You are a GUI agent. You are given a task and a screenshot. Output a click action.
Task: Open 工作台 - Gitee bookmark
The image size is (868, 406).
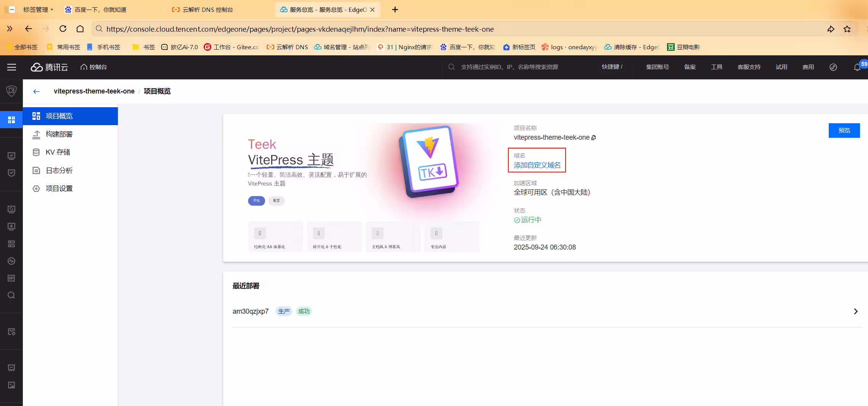[x=232, y=47]
